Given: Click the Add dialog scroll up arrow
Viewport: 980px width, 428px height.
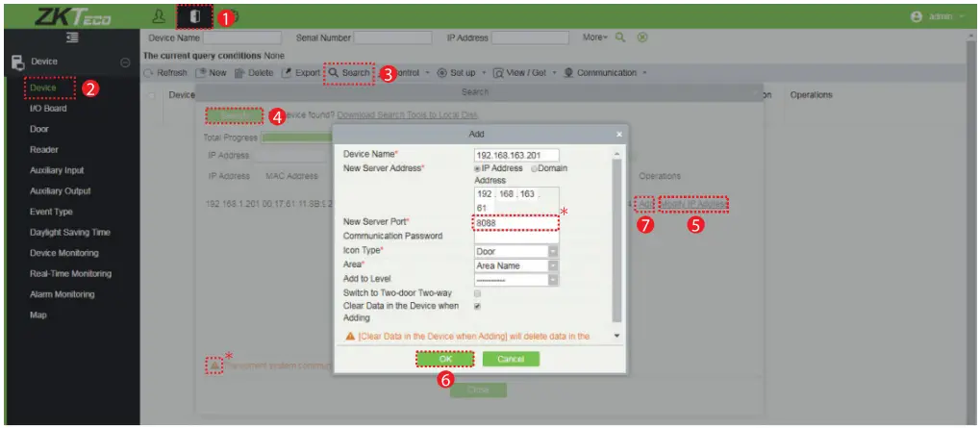Looking at the screenshot, I should tap(617, 154).
